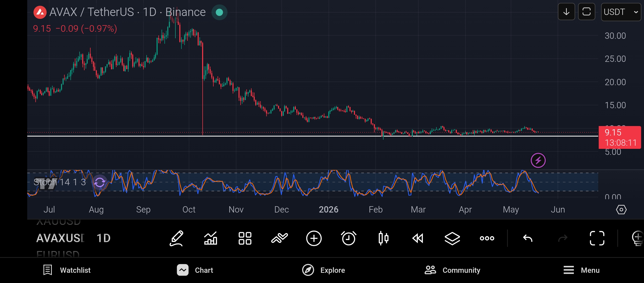Click the Jun time axis label
This screenshot has height=283, width=644.
pos(558,210)
